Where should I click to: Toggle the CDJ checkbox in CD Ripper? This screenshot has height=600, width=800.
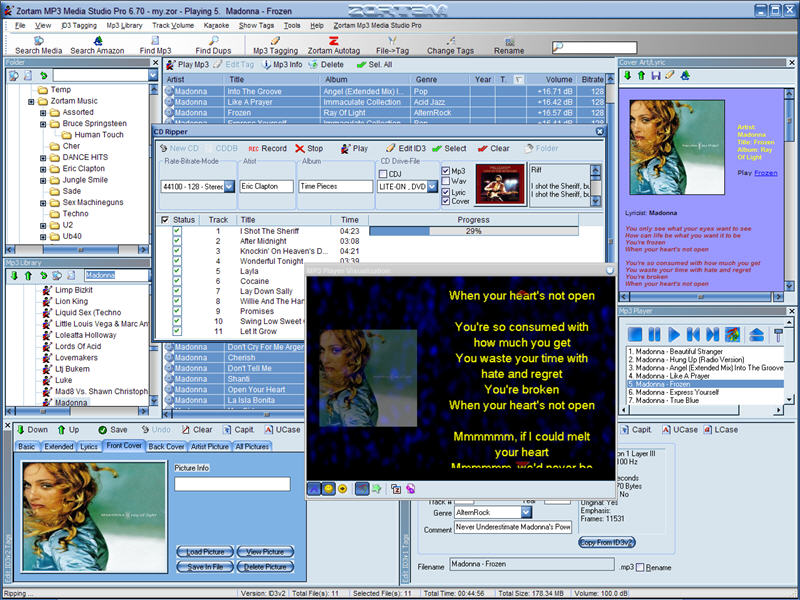385,173
